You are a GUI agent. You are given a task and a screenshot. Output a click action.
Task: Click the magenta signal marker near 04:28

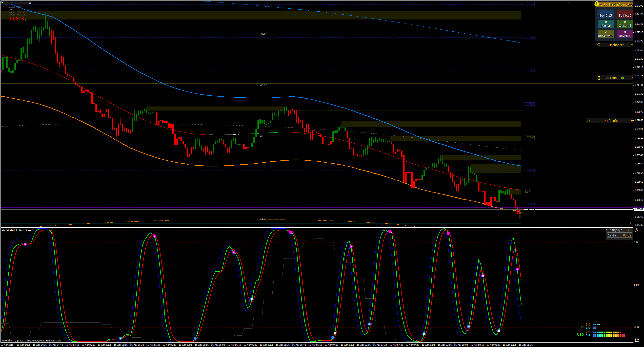(x=25, y=244)
